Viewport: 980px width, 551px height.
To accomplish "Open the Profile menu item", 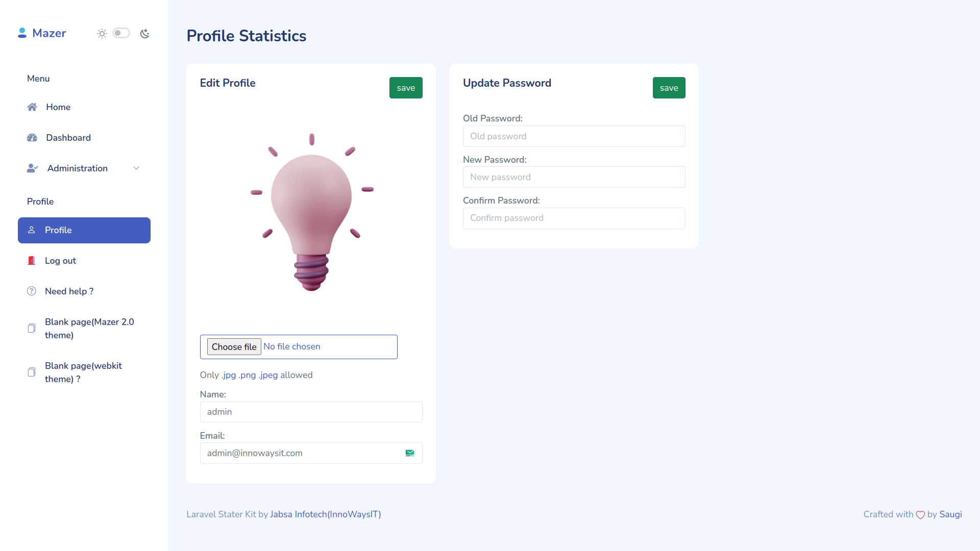I will pos(84,230).
